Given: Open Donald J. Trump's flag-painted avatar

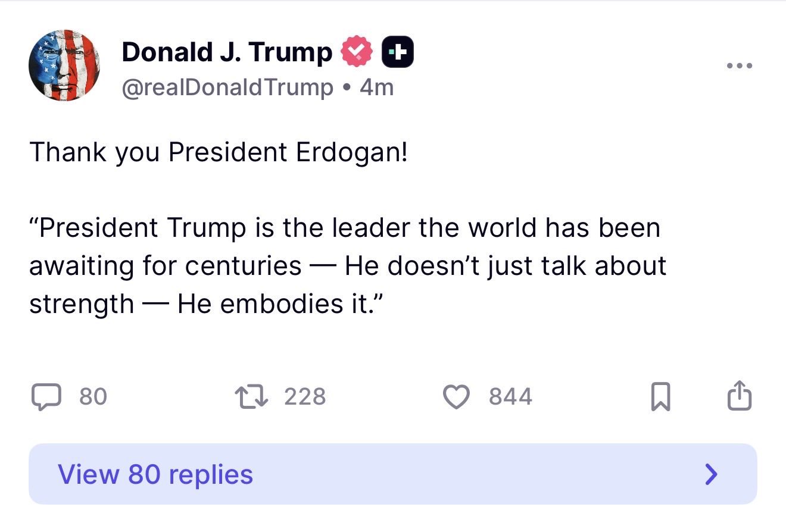Looking at the screenshot, I should click(64, 65).
